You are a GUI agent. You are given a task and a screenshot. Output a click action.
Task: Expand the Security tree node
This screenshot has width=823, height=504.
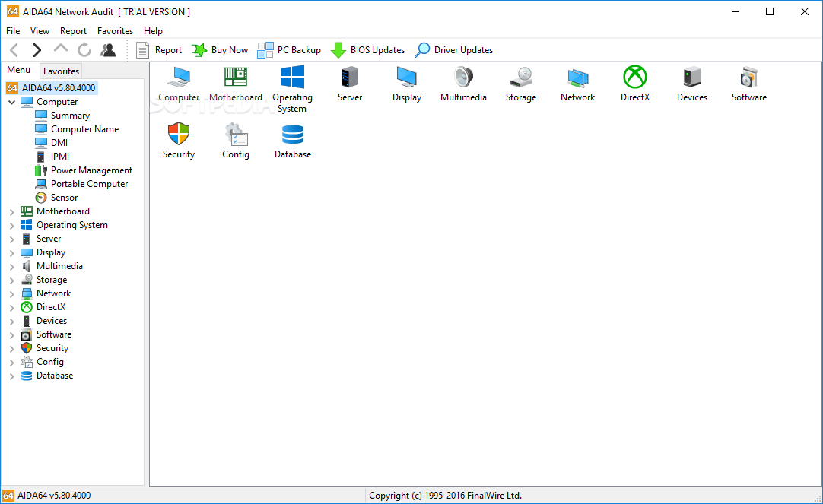tap(11, 349)
